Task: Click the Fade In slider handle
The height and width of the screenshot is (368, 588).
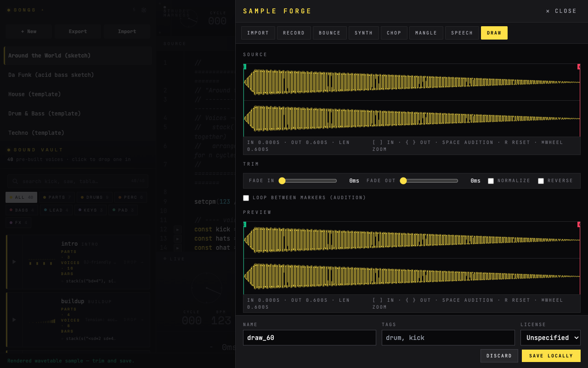Action: coord(282,181)
